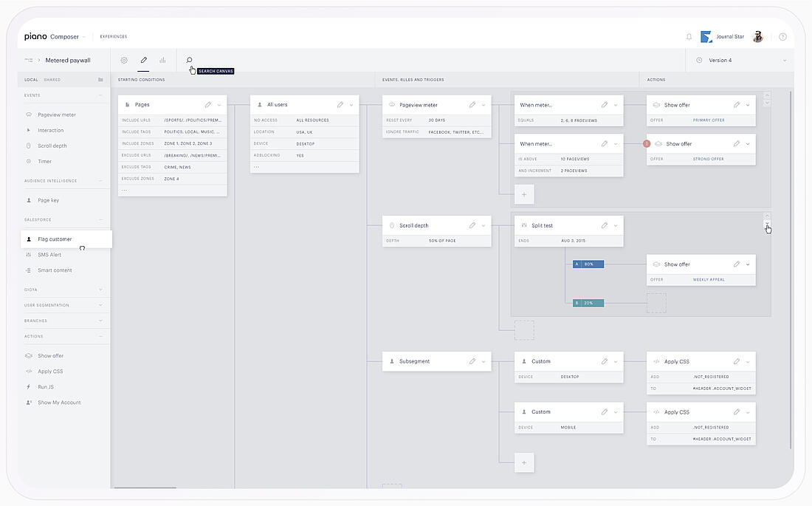Screen dimensions: 812x506
Task: Edit the All users card
Action: 340,105
